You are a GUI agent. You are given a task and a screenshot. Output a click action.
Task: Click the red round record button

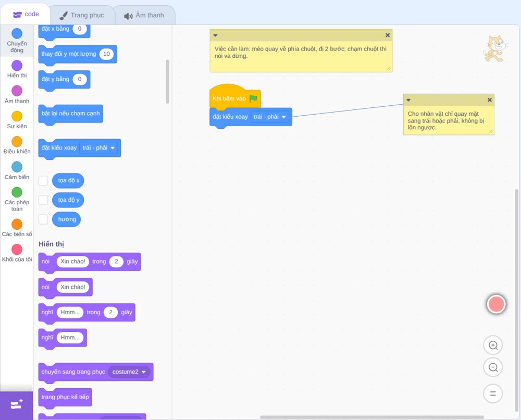click(x=496, y=304)
